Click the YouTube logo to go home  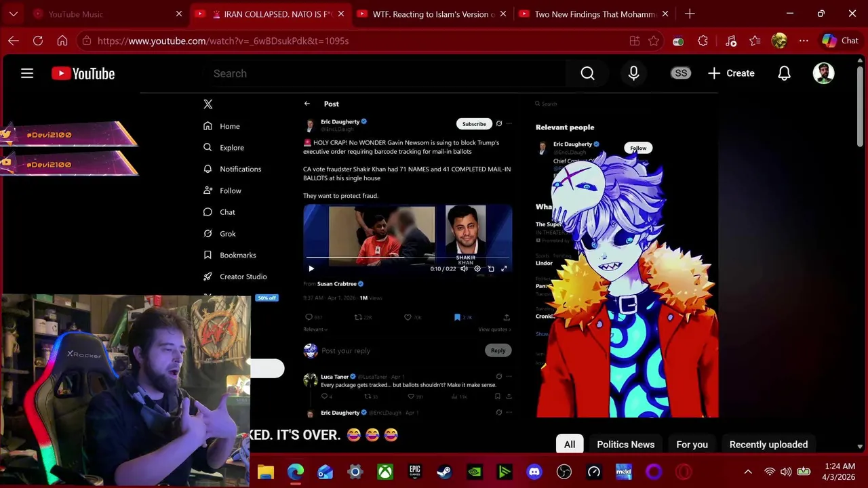[x=83, y=73]
